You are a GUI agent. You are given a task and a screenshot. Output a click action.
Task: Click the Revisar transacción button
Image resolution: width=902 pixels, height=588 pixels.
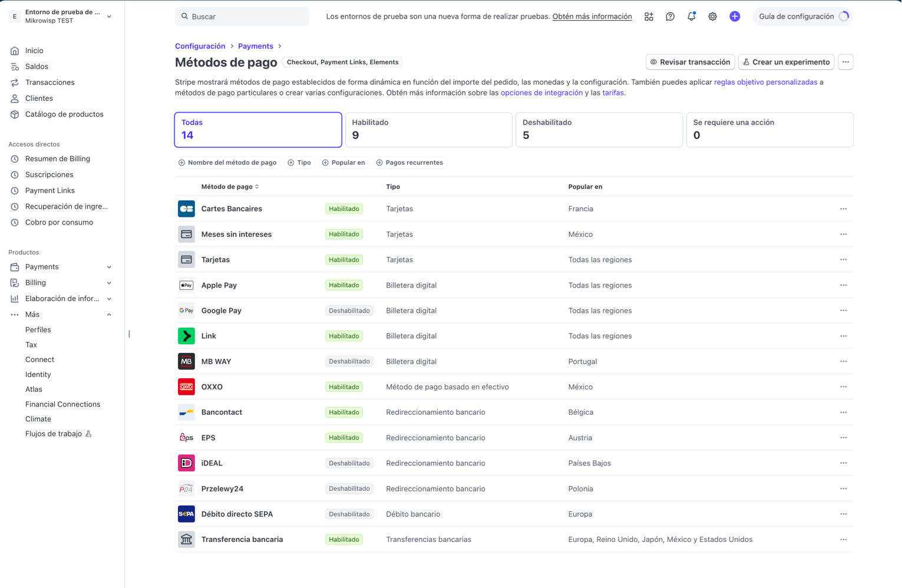(690, 62)
